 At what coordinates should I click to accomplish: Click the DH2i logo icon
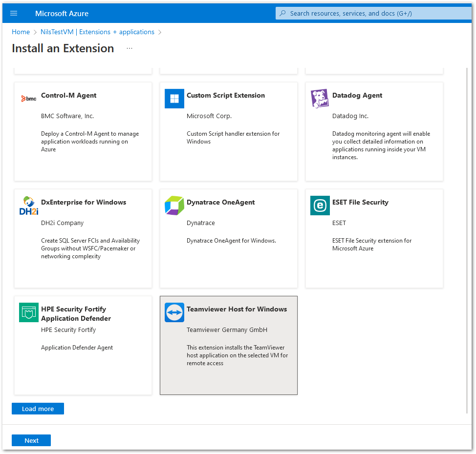coord(29,206)
